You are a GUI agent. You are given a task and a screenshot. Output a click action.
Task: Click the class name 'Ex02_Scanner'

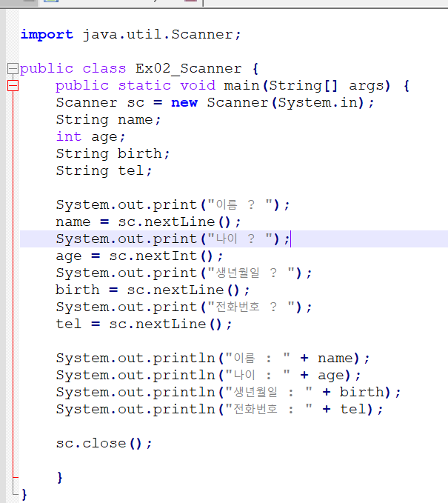pyautogui.click(x=189, y=69)
